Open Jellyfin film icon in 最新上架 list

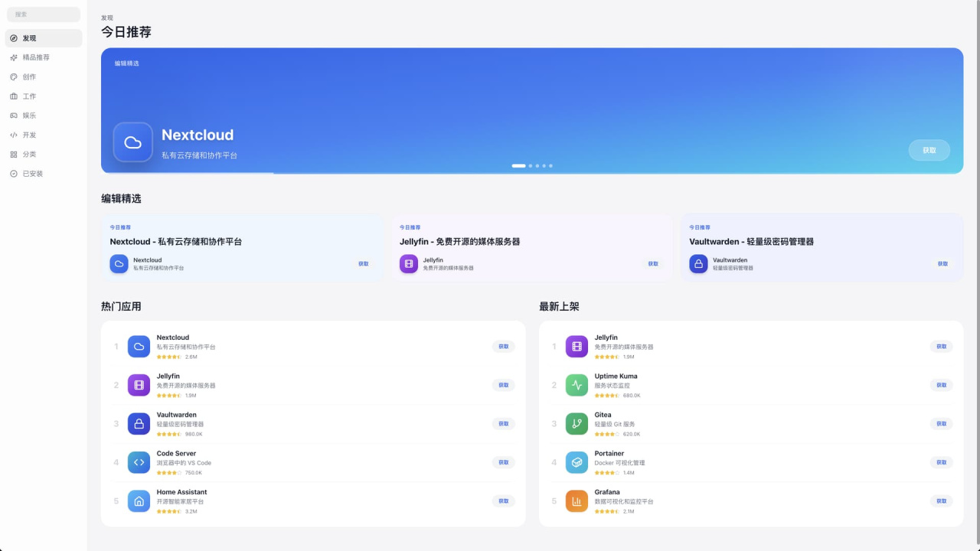coord(577,347)
